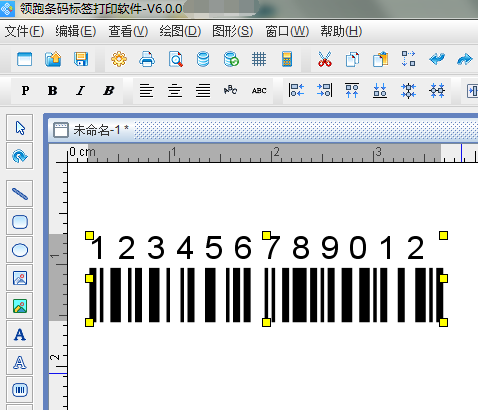Open the 图形(S) menu

(233, 32)
